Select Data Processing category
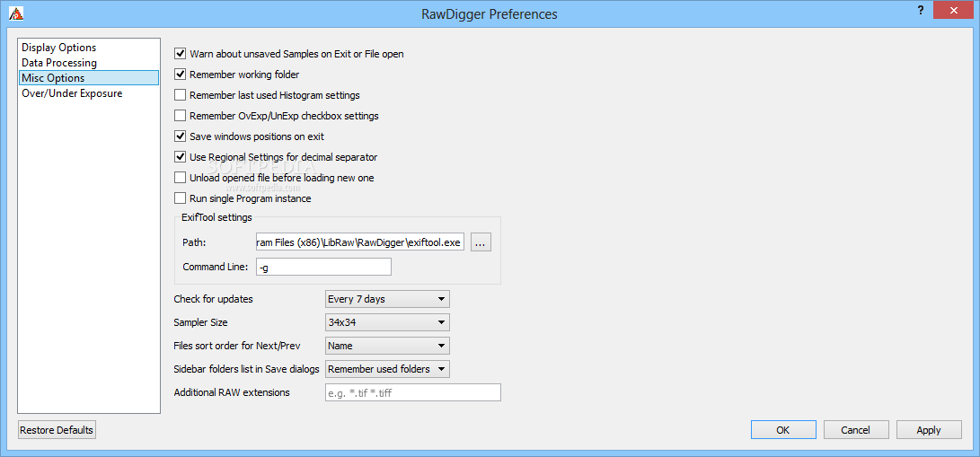 click(88, 63)
